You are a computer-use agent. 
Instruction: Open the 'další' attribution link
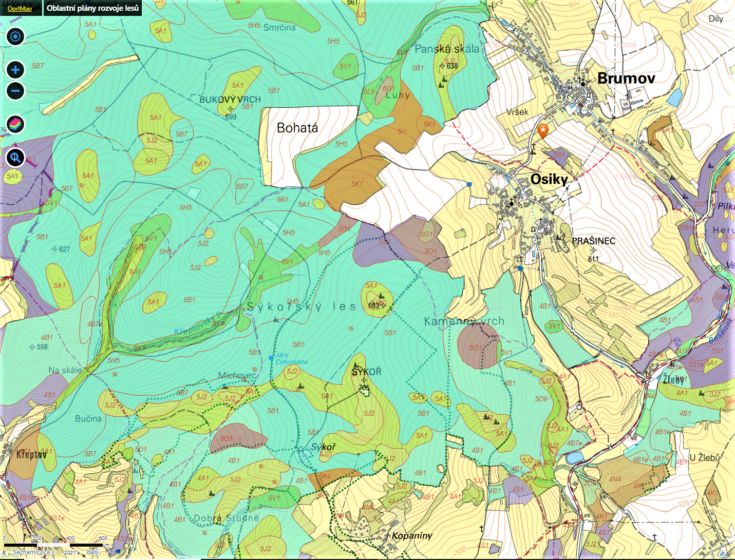(x=93, y=552)
